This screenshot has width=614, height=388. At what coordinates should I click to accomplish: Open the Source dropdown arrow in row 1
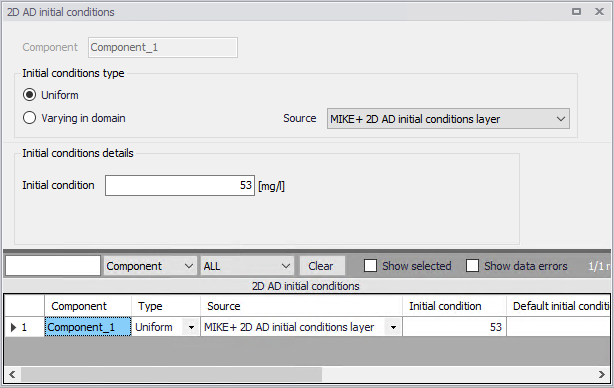coord(393,327)
